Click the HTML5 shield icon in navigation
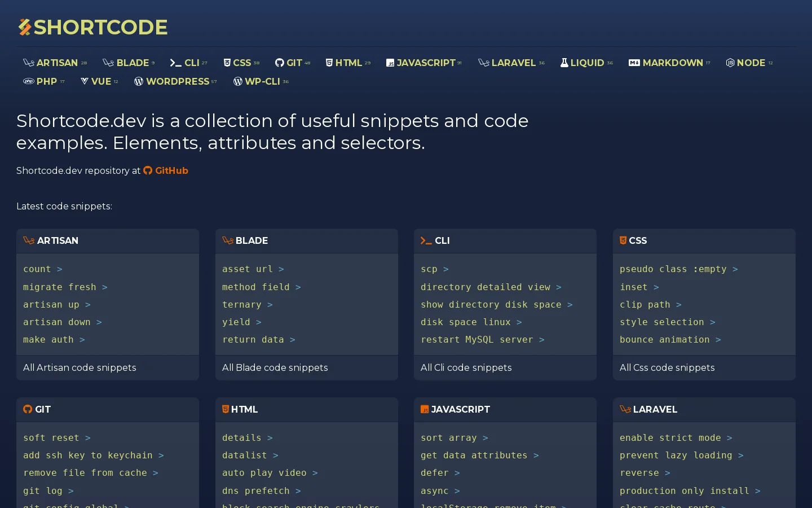812x508 pixels. click(x=329, y=63)
